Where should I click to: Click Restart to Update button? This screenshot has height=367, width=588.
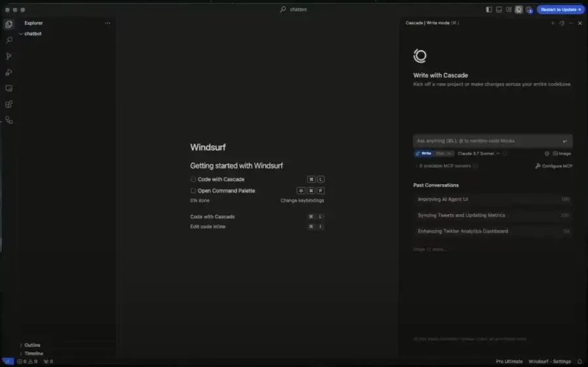click(561, 10)
